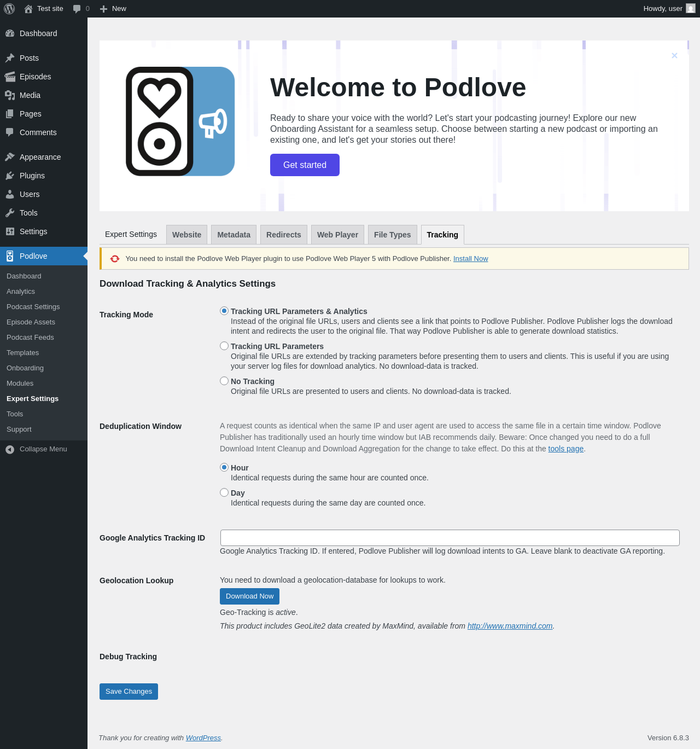The width and height of the screenshot is (700, 749).
Task: Open the Plugins plug icon
Action: coord(10,176)
